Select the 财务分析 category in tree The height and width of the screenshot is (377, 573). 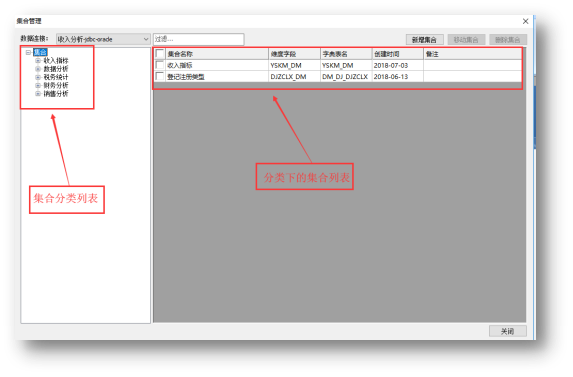pos(56,85)
